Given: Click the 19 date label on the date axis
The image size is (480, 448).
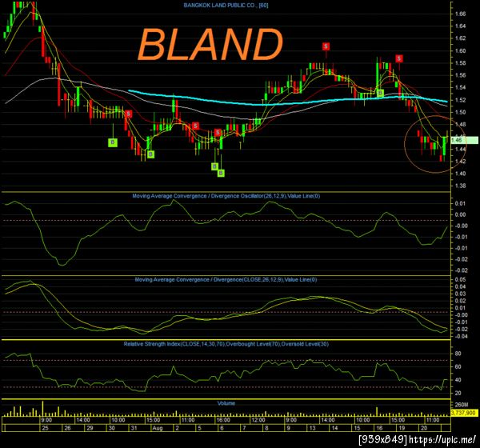Looking at the screenshot, I should [x=402, y=428].
